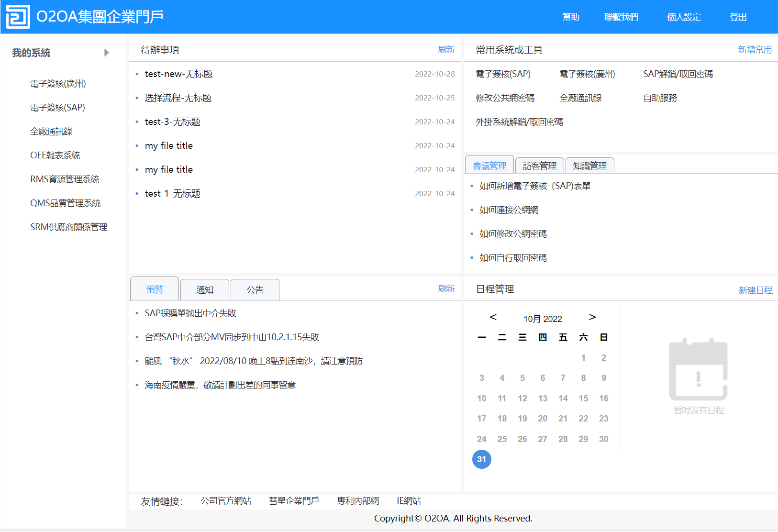Click the empty schedule calendar icon
Viewport: 778px width, 532px height.
pos(698,369)
